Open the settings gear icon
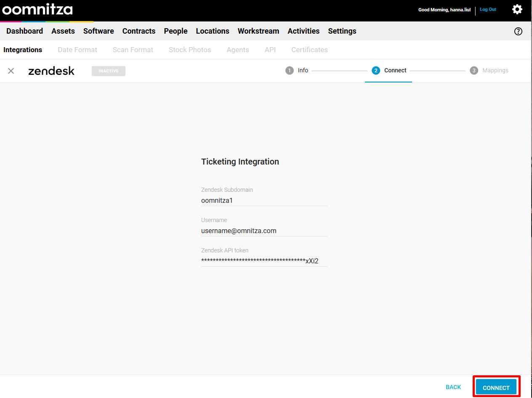 tap(517, 9)
